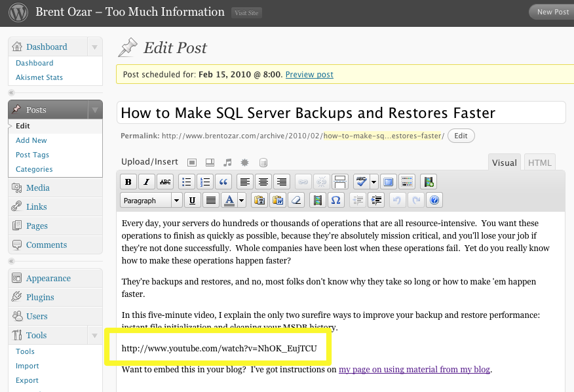Click the Remove formatting eraser icon
The image size is (574, 392).
tap(297, 201)
